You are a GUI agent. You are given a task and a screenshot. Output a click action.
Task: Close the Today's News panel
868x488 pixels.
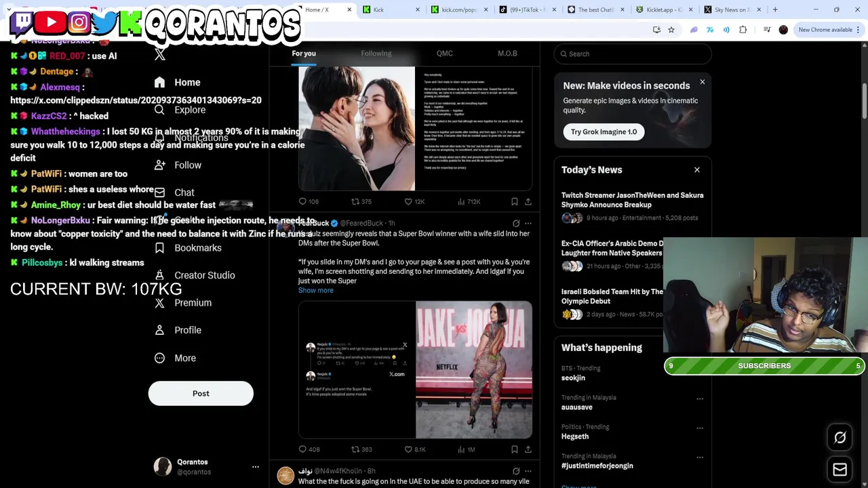696,169
